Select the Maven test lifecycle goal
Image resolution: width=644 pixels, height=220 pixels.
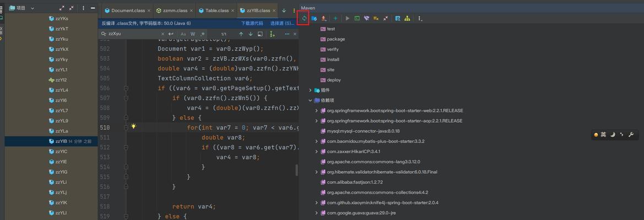[327, 29]
